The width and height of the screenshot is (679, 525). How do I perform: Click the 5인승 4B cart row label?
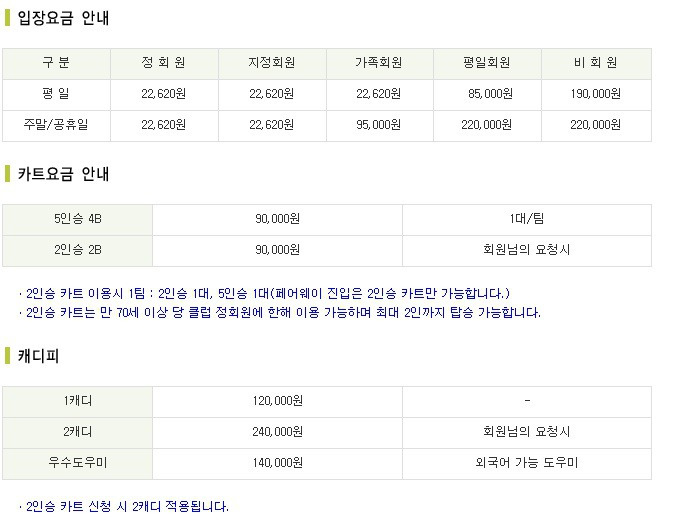coord(78,219)
